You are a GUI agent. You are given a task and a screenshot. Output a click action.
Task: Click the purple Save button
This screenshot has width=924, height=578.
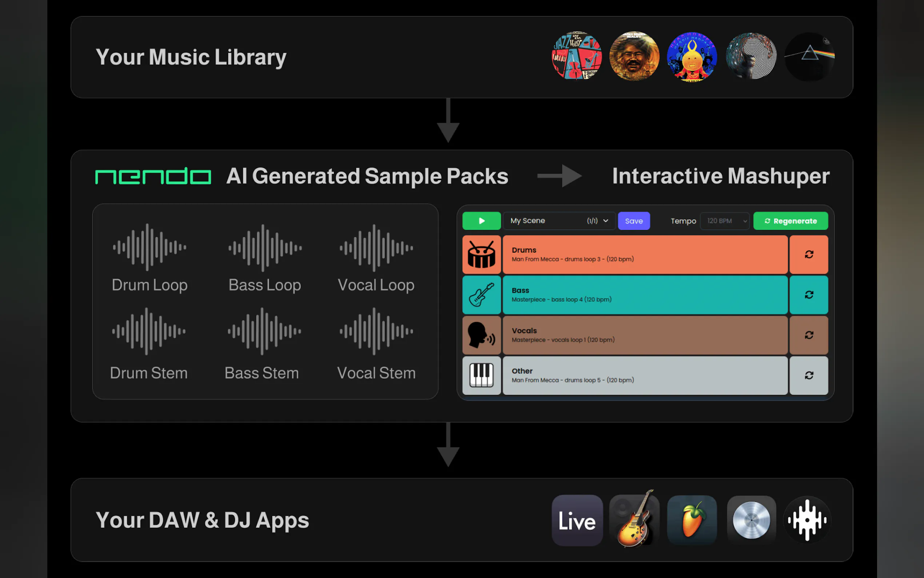click(634, 221)
